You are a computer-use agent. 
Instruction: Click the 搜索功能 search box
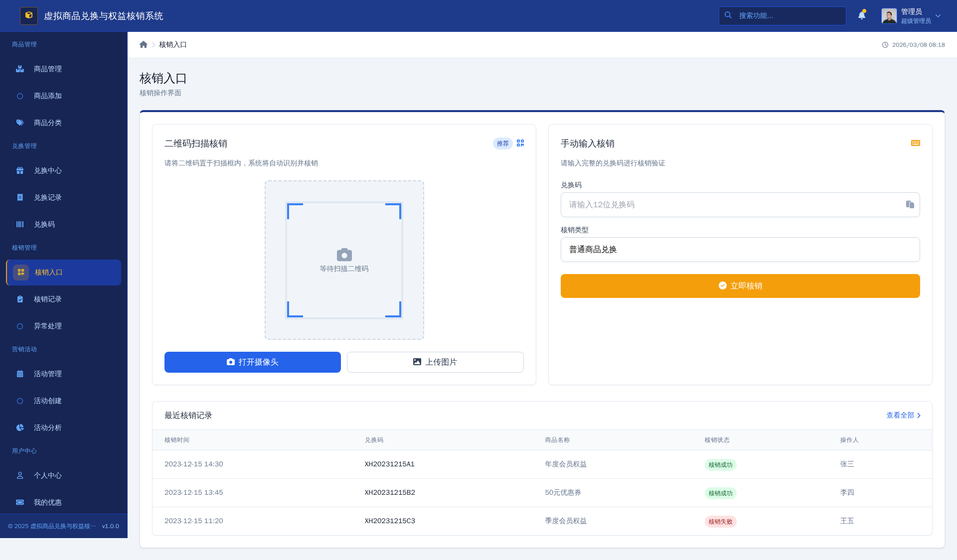[x=788, y=16]
